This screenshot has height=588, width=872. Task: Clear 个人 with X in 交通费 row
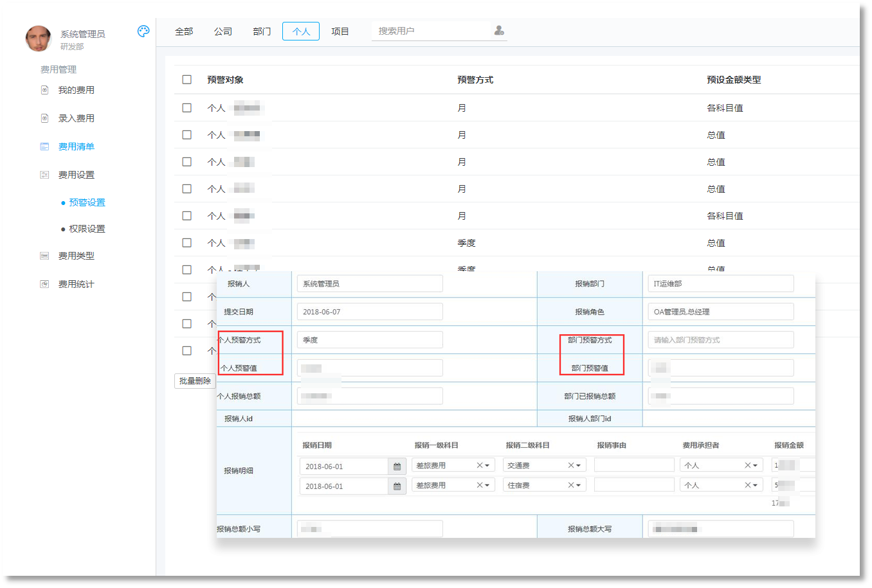click(747, 465)
